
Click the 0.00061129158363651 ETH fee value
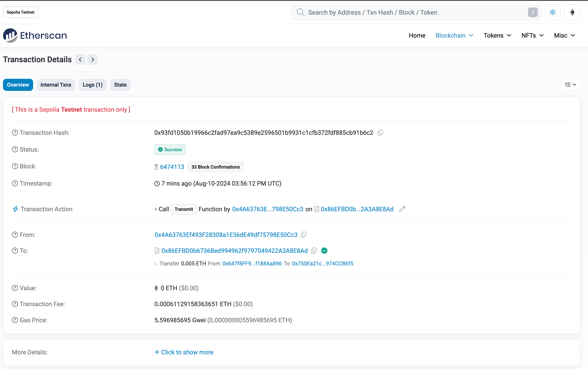193,304
